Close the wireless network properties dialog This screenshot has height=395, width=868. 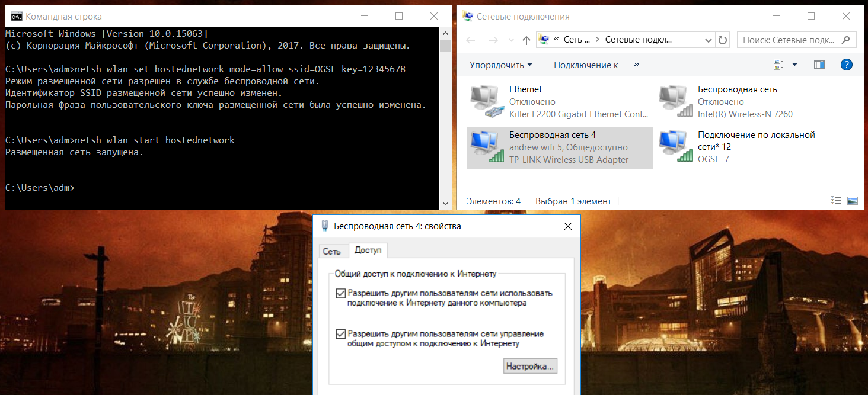[568, 226]
